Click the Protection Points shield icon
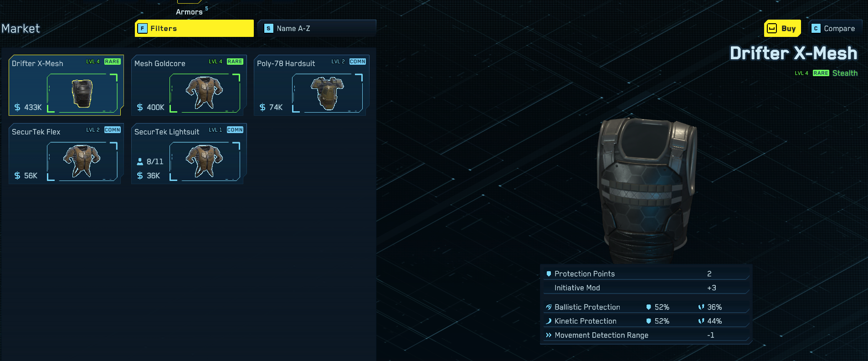This screenshot has width=868, height=361. point(549,274)
